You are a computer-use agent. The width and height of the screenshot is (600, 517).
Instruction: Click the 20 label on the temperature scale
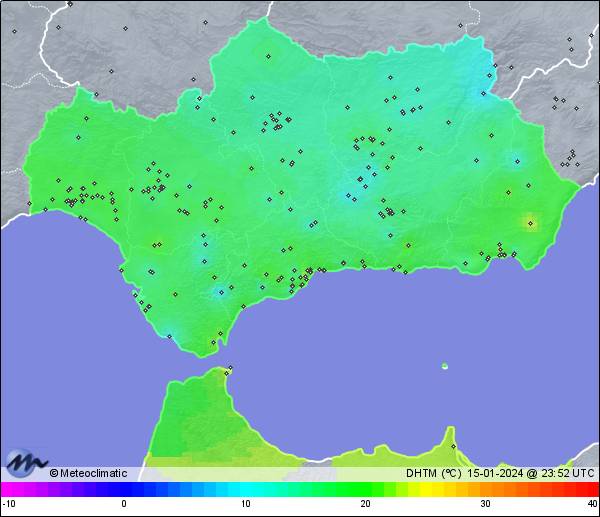coord(365,504)
